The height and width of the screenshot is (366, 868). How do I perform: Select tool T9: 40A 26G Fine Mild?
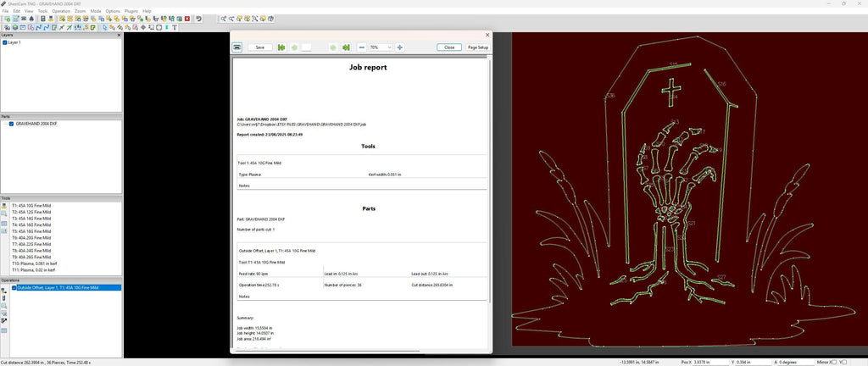point(31,257)
